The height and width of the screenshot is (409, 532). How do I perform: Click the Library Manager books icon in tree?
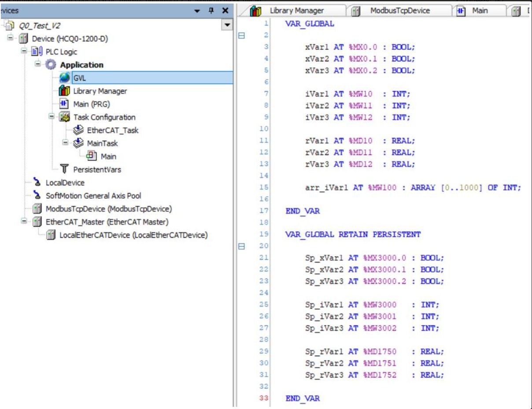point(64,91)
